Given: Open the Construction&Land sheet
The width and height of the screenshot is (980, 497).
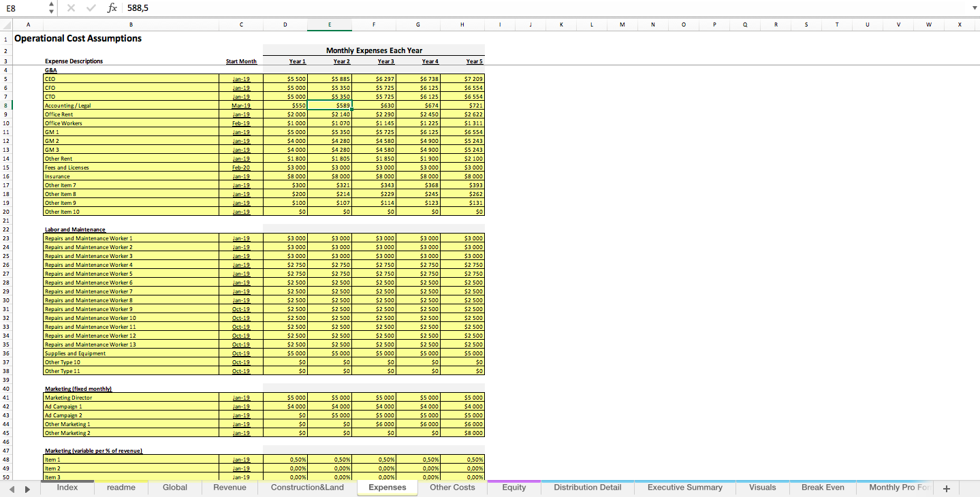Looking at the screenshot, I should coord(307,487).
